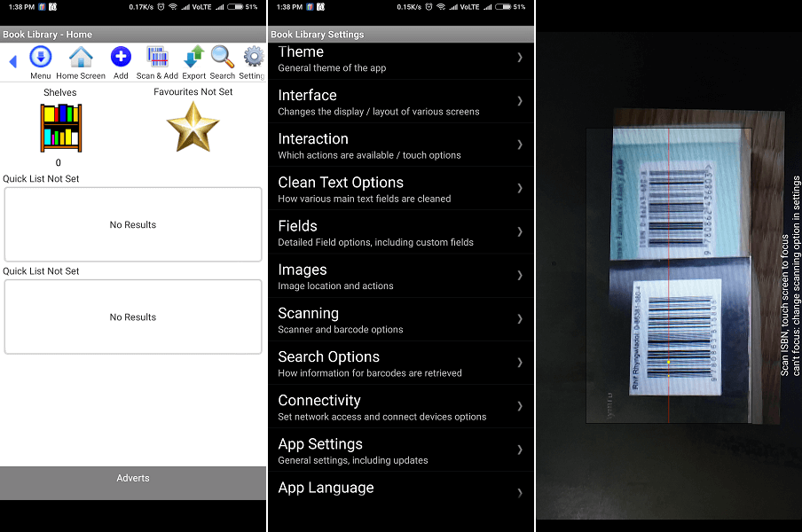Expand Connectivity options via its chevron
Image resolution: width=802 pixels, height=532 pixels.
521,407
